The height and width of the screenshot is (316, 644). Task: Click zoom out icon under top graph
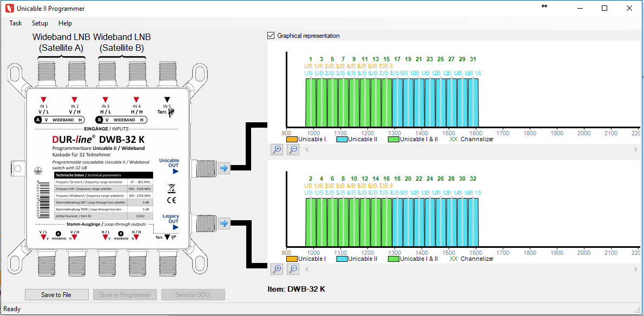coord(293,150)
